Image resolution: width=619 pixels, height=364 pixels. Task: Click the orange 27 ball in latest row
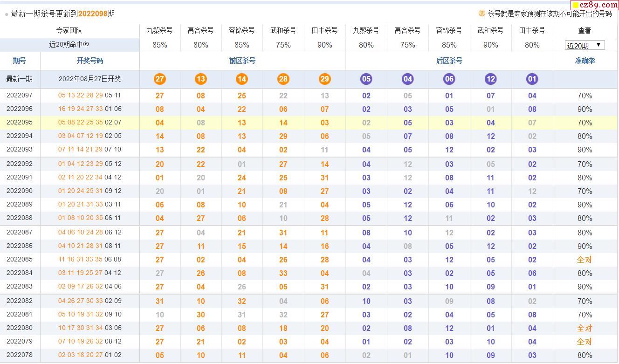pos(159,79)
